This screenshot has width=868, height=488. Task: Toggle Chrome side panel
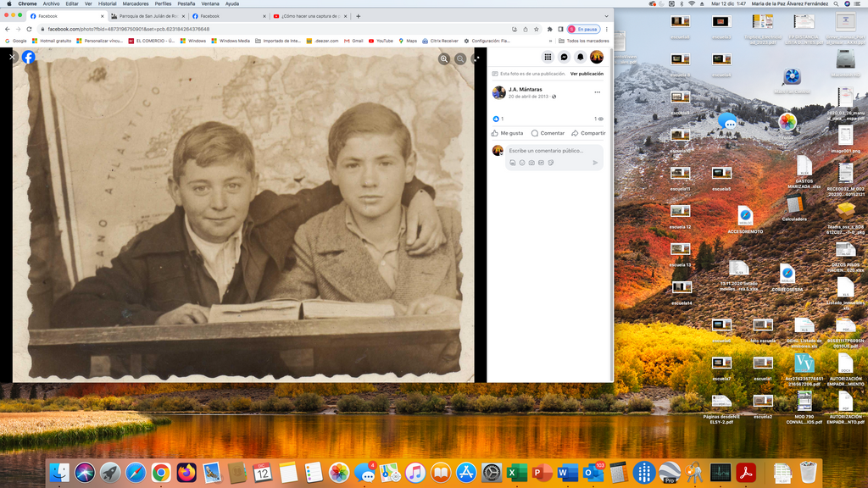tap(560, 29)
